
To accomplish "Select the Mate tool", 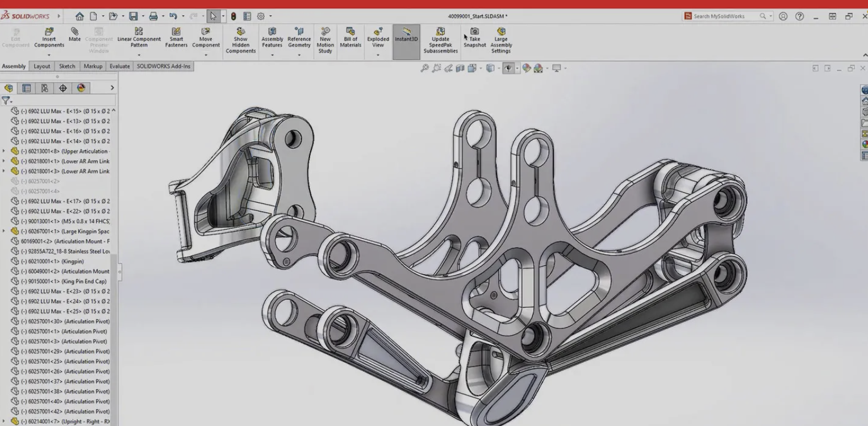I will 74,35.
